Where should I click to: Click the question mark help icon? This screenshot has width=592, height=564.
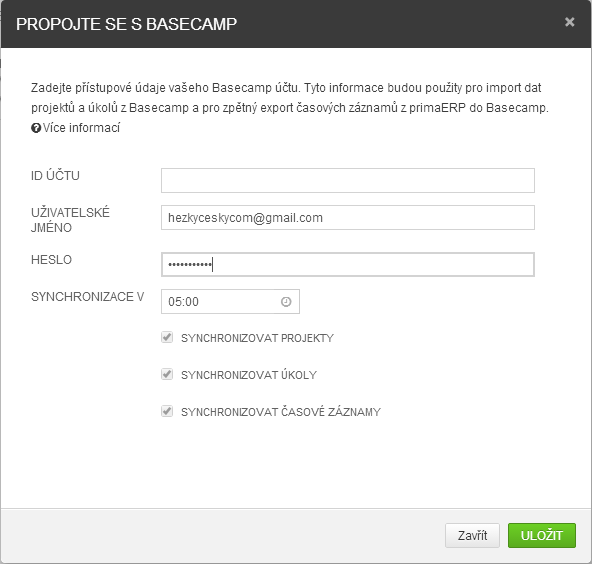click(36, 128)
